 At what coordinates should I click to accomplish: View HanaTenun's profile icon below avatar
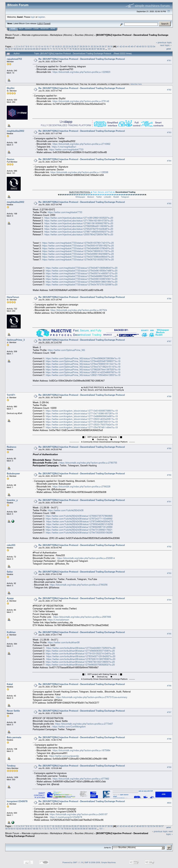coord(9,334)
